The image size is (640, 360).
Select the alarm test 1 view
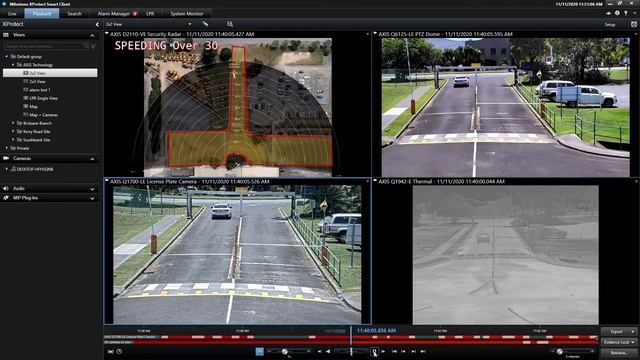pyautogui.click(x=40, y=90)
